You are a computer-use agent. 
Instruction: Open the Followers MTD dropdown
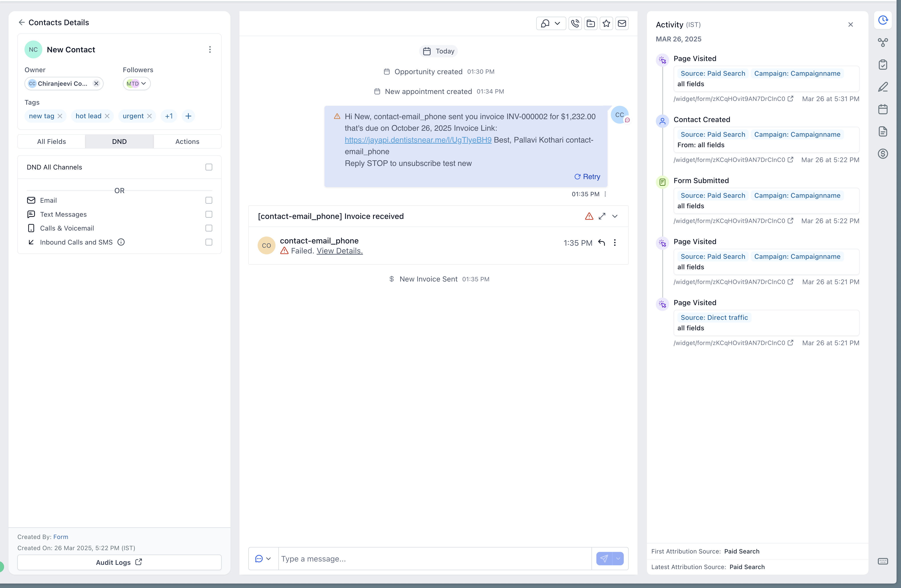[137, 83]
